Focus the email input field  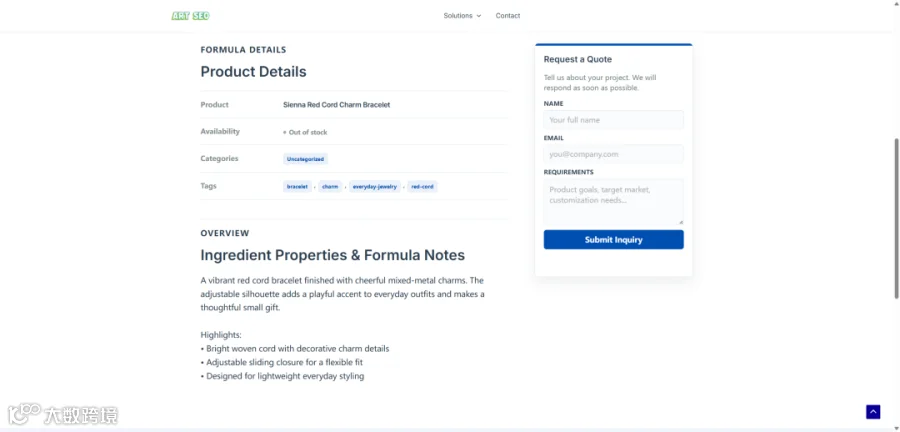[614, 154]
